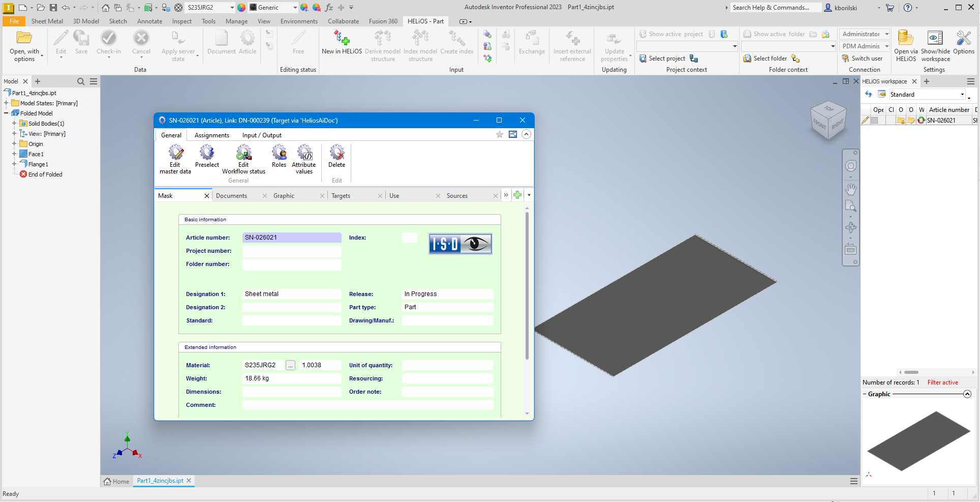Click Home document tab

click(x=117, y=481)
